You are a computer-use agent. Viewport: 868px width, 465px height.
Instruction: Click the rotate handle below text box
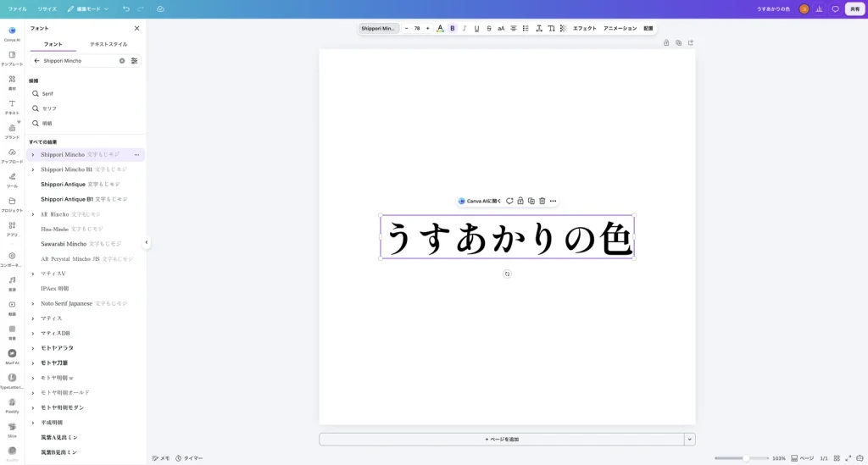coord(507,274)
